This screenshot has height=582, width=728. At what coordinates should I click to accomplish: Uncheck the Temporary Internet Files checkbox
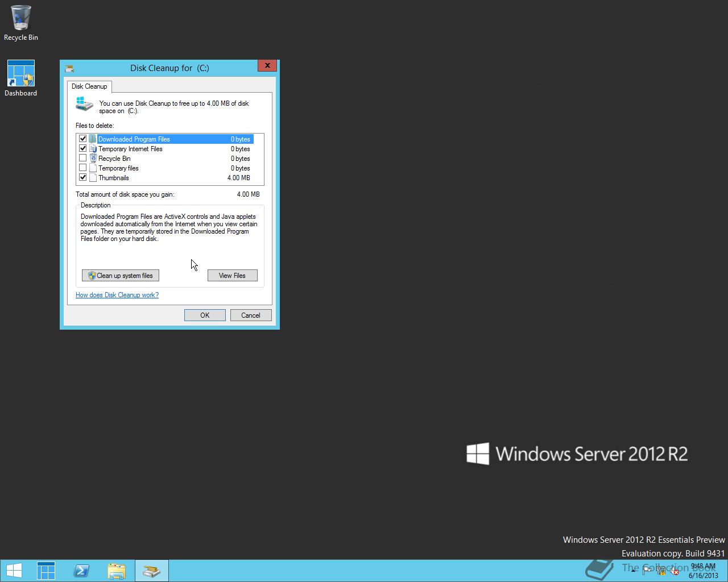coord(83,148)
